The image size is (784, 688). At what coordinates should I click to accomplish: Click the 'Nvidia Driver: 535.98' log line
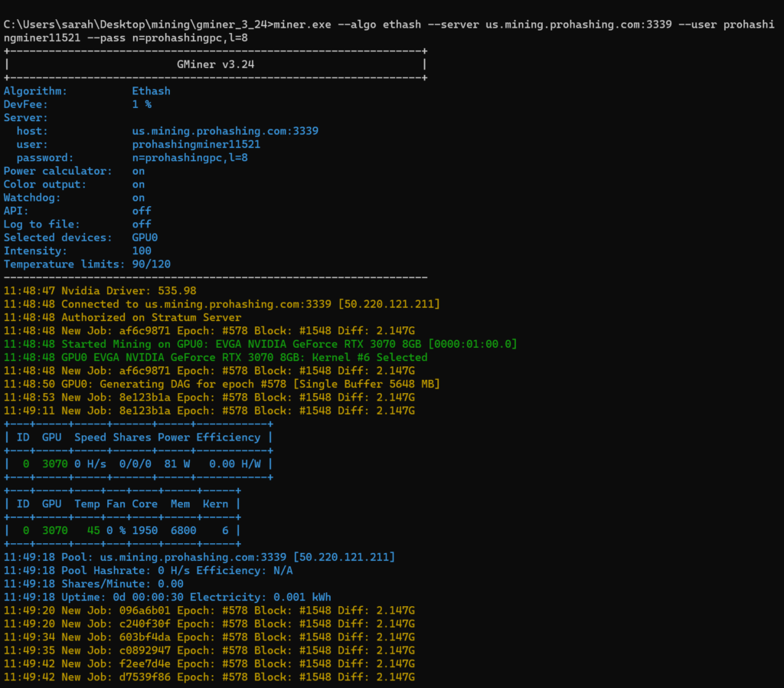(100, 290)
